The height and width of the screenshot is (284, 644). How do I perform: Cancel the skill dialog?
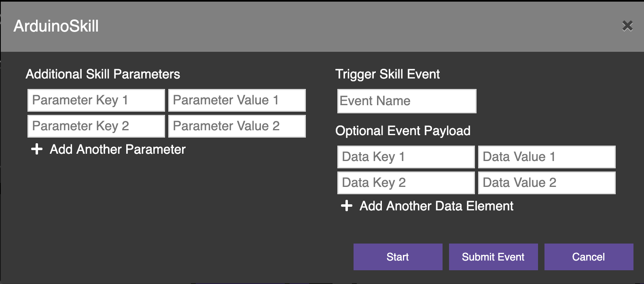coord(589,257)
